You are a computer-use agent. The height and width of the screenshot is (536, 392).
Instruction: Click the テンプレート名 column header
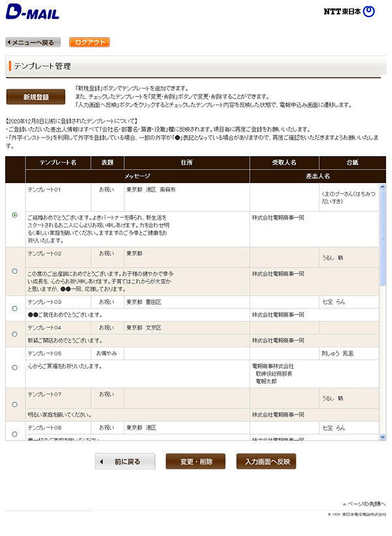tap(58, 163)
